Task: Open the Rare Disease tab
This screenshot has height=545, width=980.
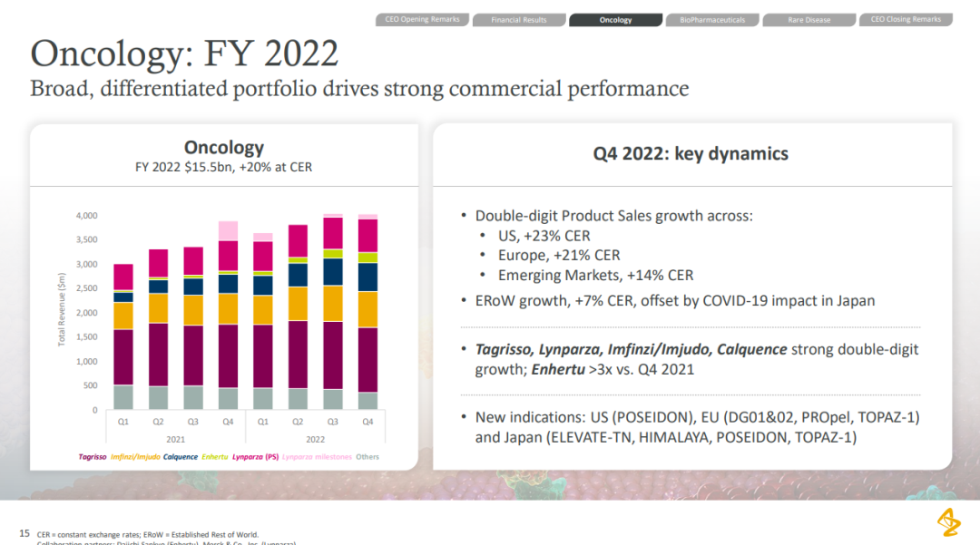Action: [808, 20]
